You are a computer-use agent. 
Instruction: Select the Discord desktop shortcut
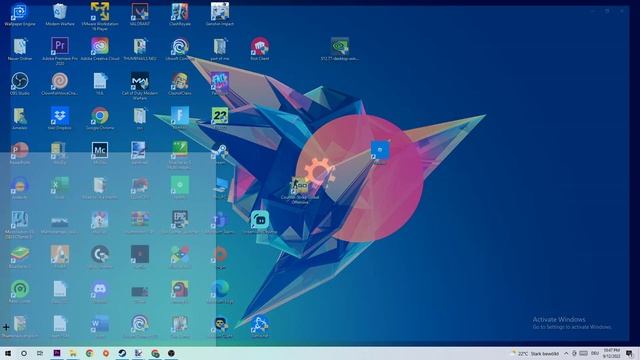pos(100,289)
